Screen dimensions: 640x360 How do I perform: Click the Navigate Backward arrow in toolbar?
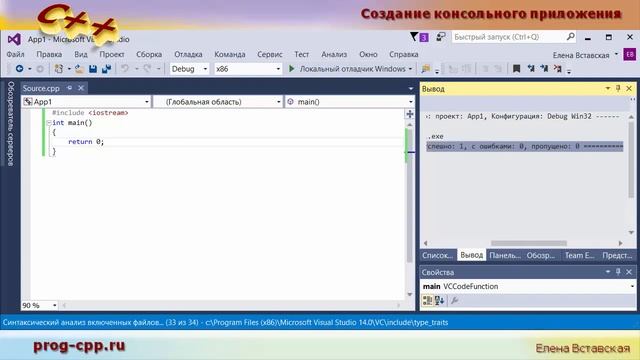[19, 69]
